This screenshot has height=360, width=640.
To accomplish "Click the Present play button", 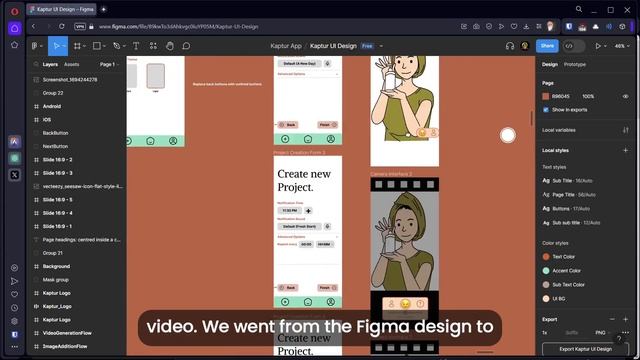I will click(598, 46).
